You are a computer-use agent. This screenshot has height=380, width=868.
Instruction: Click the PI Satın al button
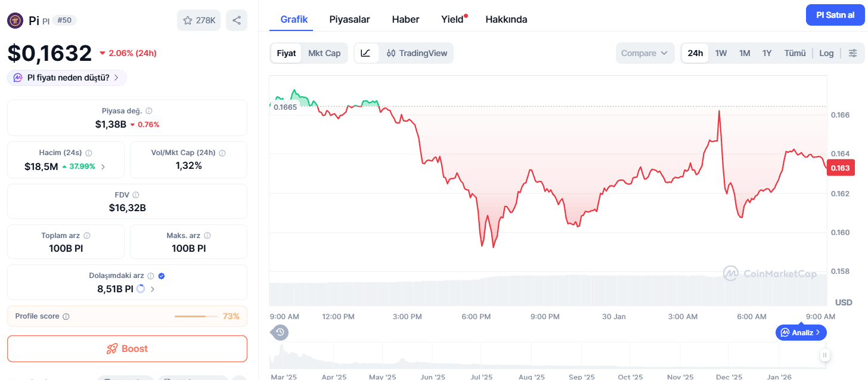pos(835,15)
